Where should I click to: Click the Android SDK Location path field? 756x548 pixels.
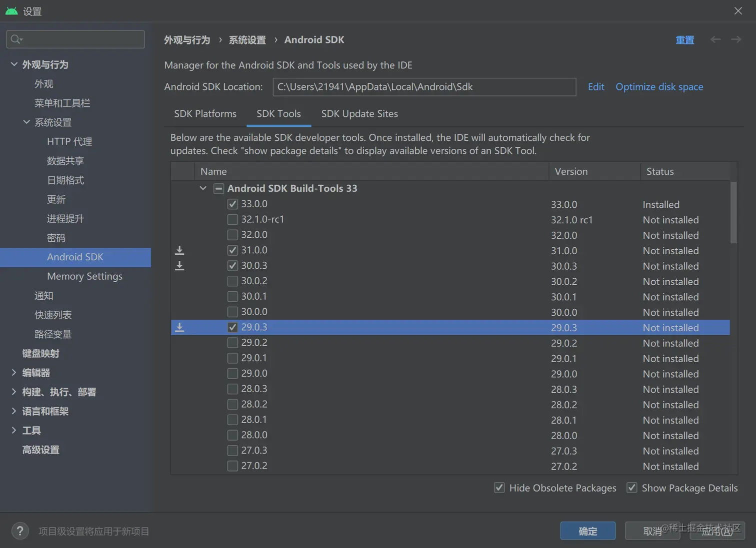[x=424, y=87]
